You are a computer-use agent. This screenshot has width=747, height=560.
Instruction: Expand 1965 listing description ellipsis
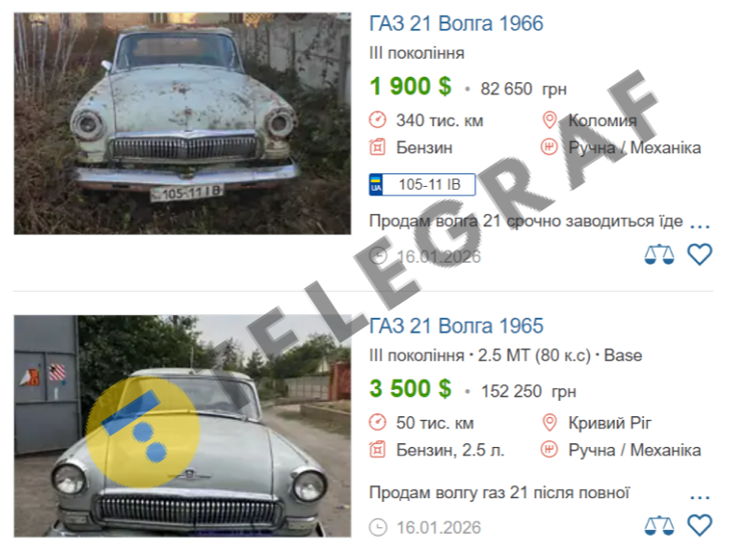(700, 496)
